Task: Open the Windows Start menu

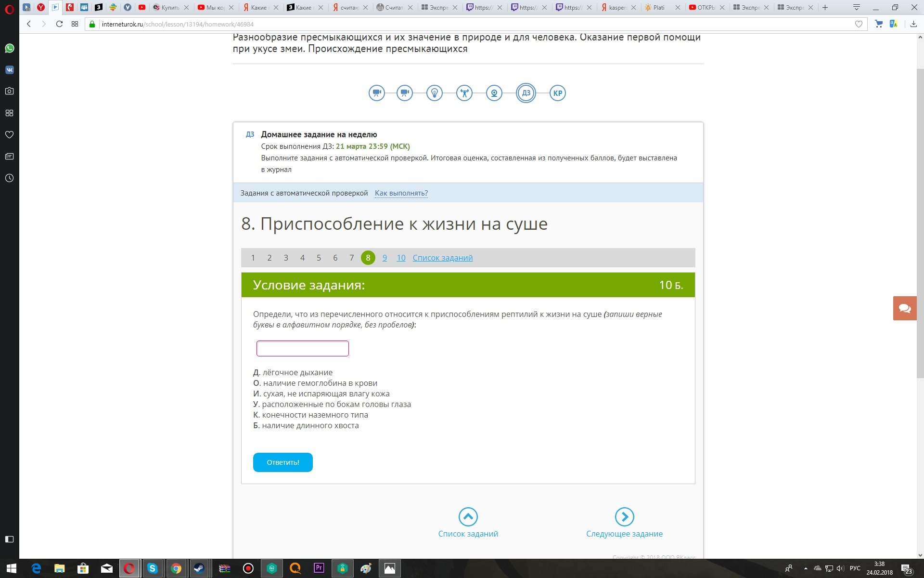Action: (12, 568)
